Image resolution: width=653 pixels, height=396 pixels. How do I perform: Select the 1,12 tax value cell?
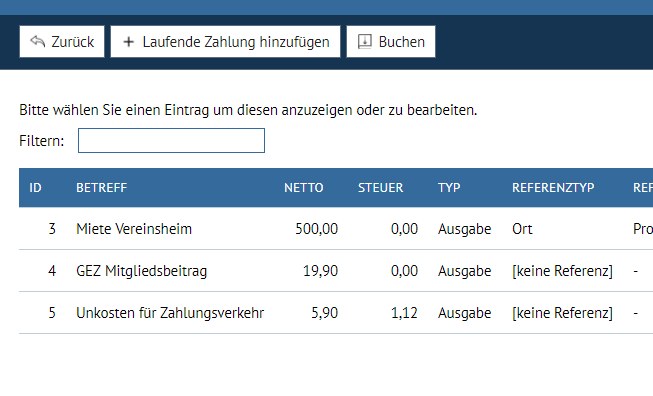click(404, 313)
